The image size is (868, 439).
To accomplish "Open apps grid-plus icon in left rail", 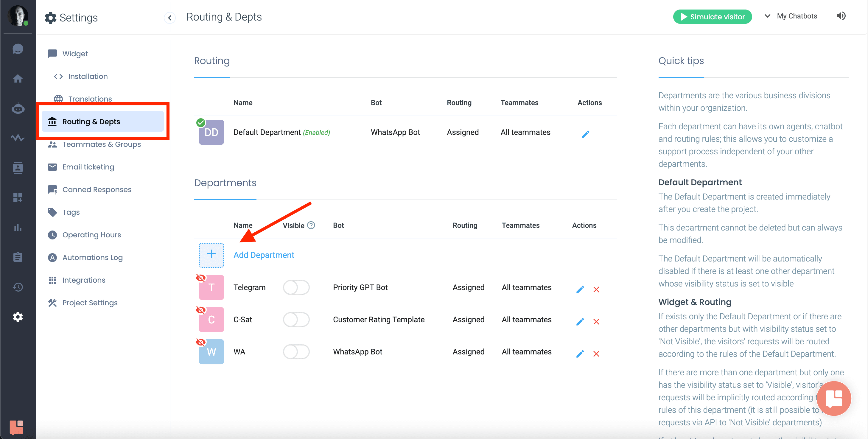I will 18,197.
